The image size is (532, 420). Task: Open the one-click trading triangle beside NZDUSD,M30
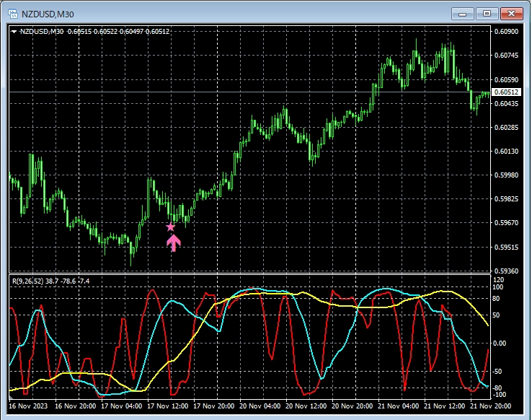14,31
